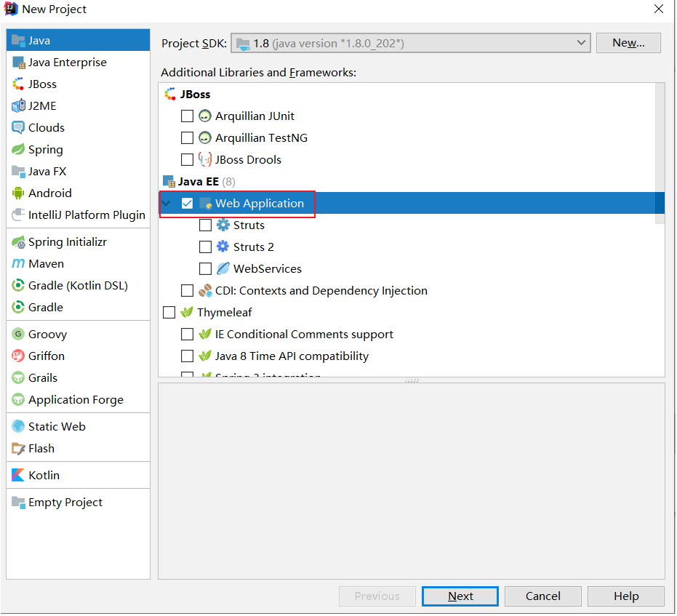Choose the Maven project type label
Viewport: 677px width, 616px height.
tap(47, 264)
